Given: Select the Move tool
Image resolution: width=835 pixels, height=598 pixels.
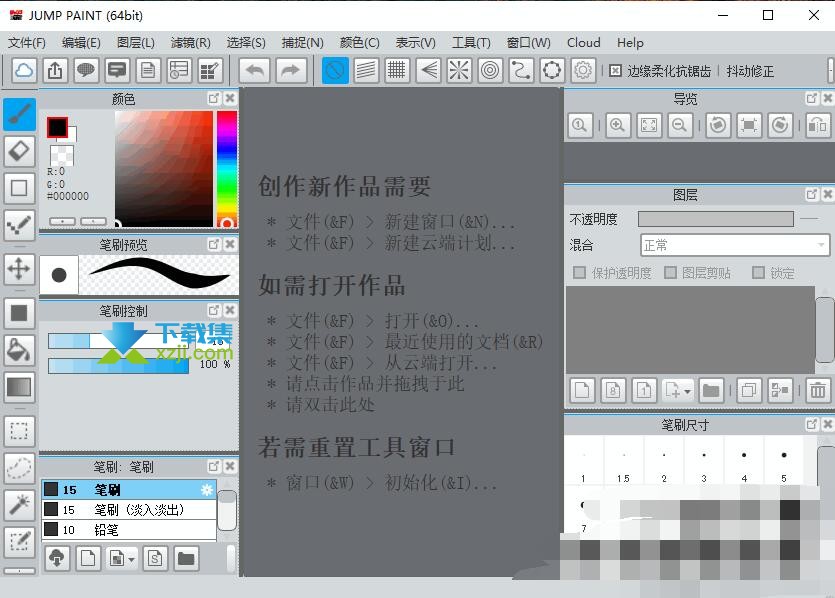Looking at the screenshot, I should [x=20, y=268].
